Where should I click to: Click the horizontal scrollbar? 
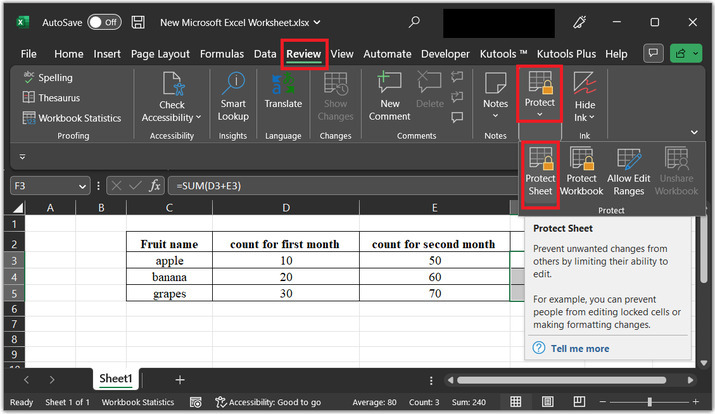562,380
